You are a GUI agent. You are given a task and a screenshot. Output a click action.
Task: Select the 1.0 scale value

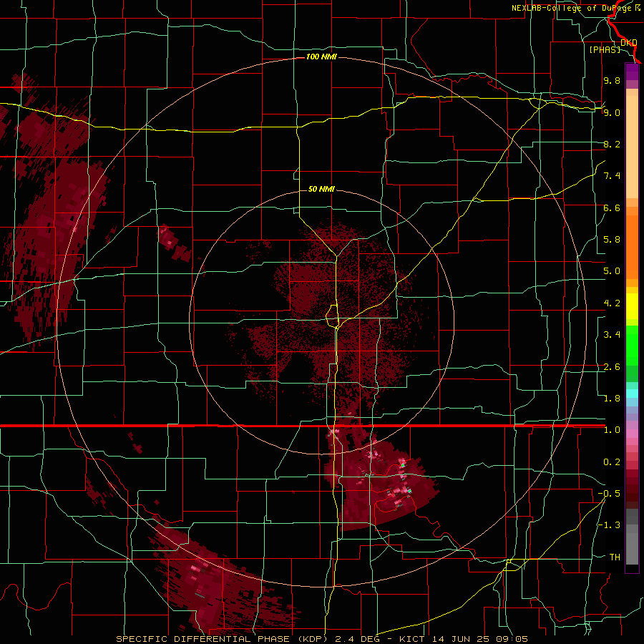(x=612, y=430)
